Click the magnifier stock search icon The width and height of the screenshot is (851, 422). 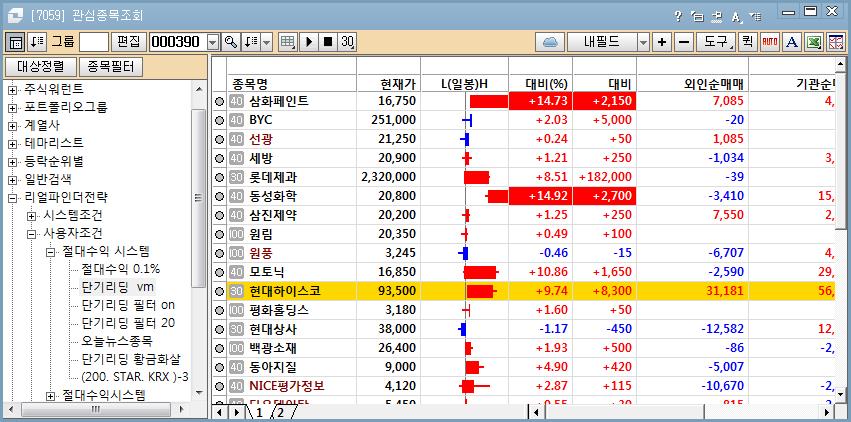(x=232, y=42)
